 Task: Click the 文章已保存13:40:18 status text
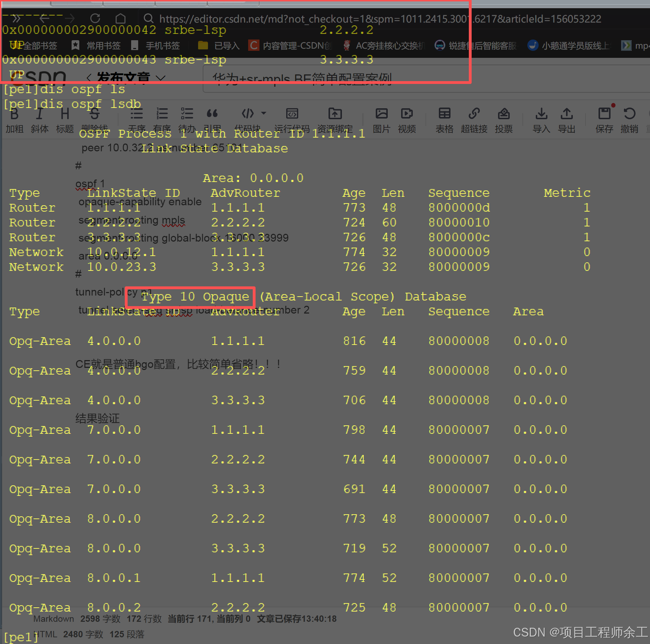297,619
